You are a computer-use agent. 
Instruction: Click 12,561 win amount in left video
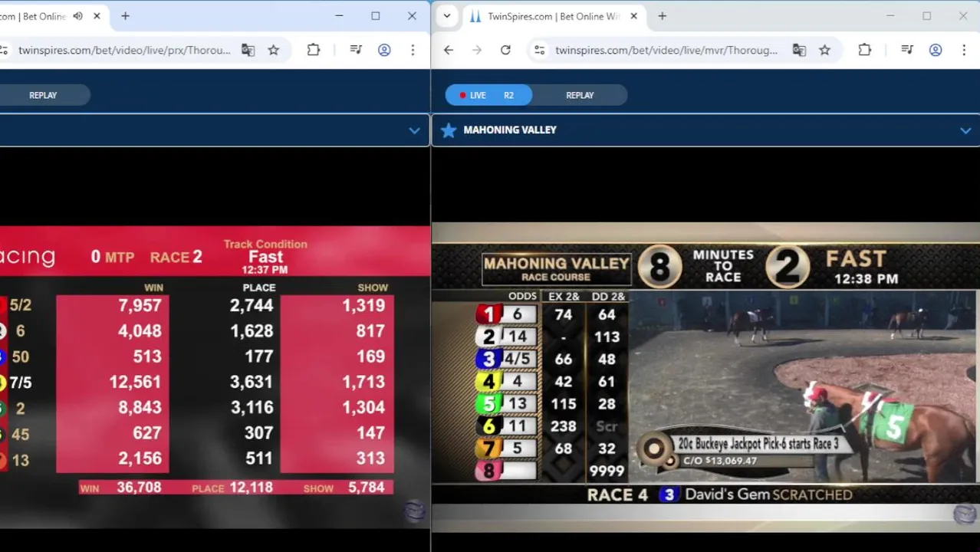pyautogui.click(x=135, y=382)
